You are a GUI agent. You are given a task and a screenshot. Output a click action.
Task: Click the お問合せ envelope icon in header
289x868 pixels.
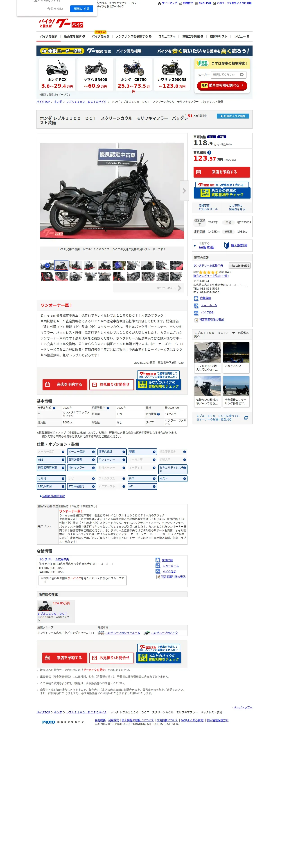click(x=180, y=3)
